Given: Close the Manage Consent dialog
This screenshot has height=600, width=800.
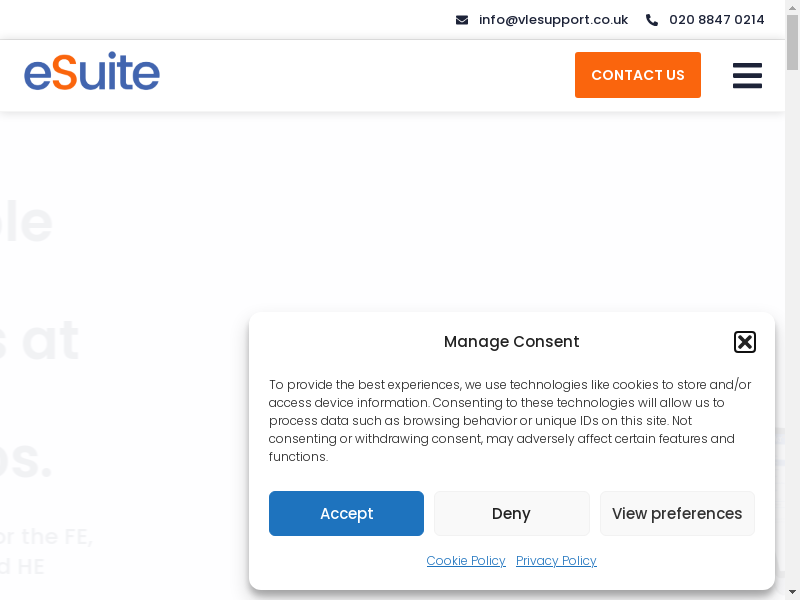Looking at the screenshot, I should tap(745, 342).
